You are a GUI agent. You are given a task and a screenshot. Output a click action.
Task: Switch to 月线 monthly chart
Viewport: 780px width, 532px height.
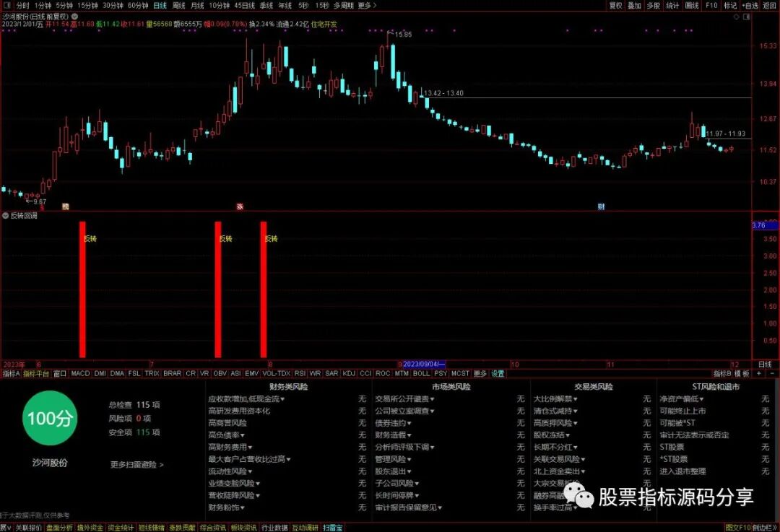click(x=197, y=6)
